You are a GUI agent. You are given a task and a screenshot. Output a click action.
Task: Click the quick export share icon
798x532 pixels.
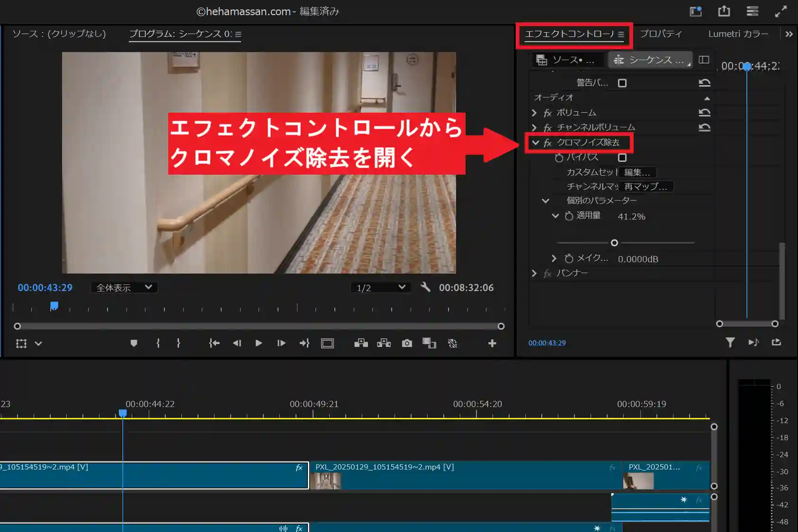[x=724, y=11]
